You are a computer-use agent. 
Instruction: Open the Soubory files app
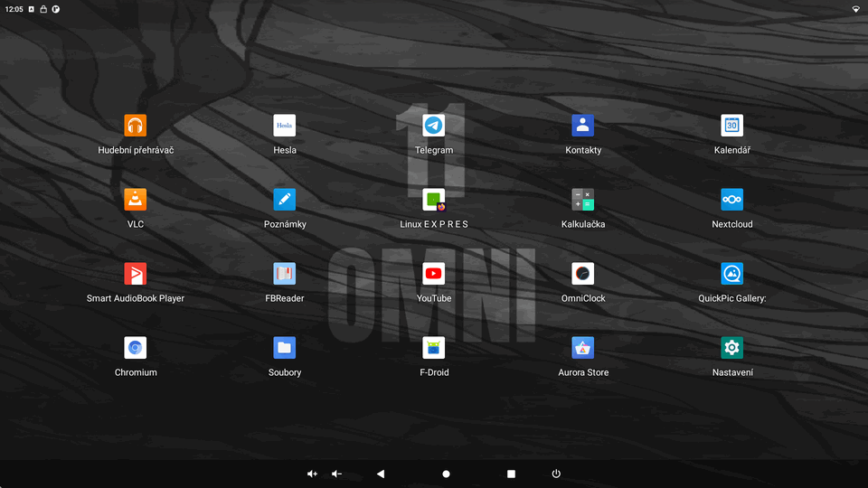[285, 348]
